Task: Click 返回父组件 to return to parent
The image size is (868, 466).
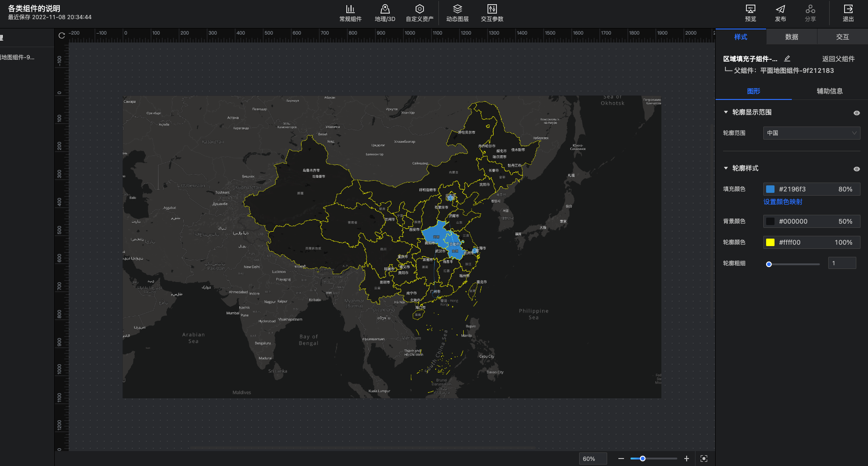Action: point(838,59)
